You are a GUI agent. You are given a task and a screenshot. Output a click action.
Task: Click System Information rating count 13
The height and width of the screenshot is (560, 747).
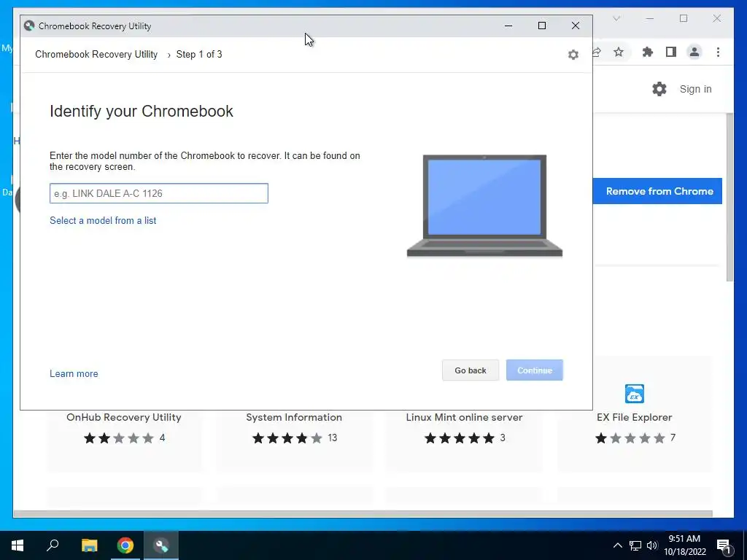point(333,437)
